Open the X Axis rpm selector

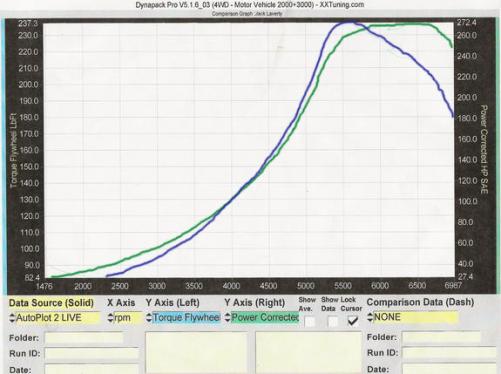coord(127,318)
